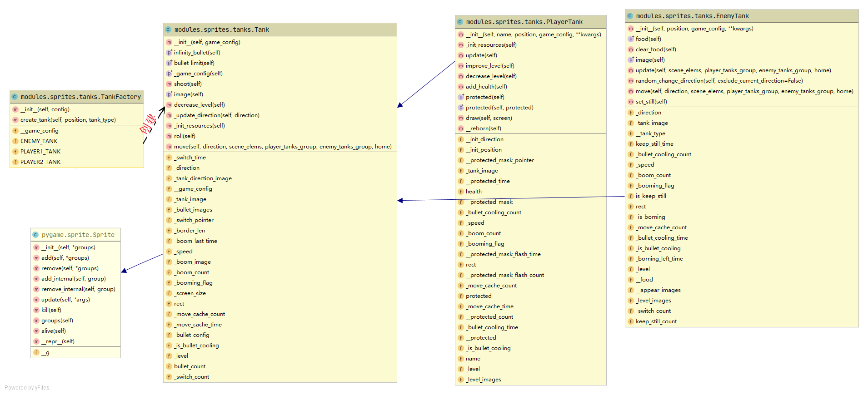Screen dimensions: 868x395
Task: Click the text groups(self) in Sprite
Action: [57, 321]
